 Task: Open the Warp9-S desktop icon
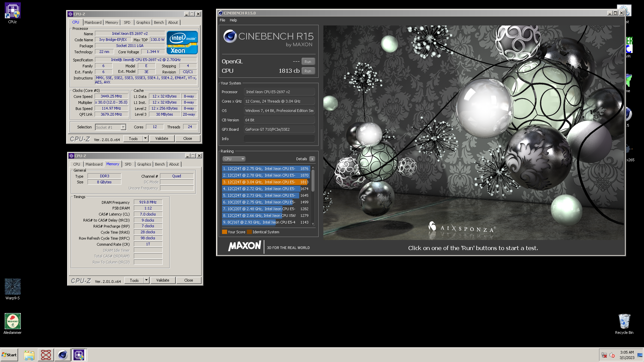coord(12,289)
